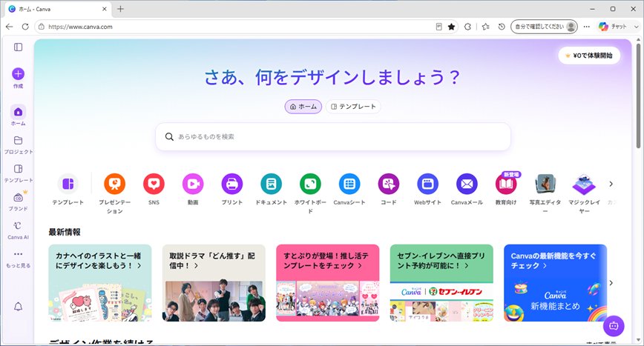644x346 pixels.
Task: Select the ドキュメント shortcut icon
Action: (x=271, y=184)
